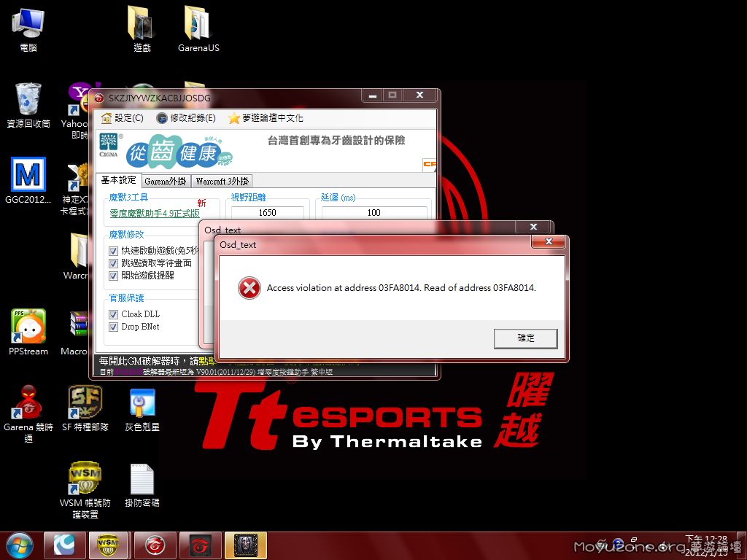This screenshot has width=747, height=560.
Task: Switch to the dark Garena logo taskbar button
Action: point(200,545)
